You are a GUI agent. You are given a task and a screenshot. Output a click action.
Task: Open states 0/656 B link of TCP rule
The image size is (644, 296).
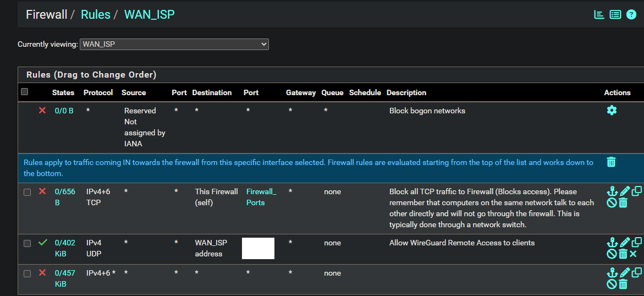(65, 197)
